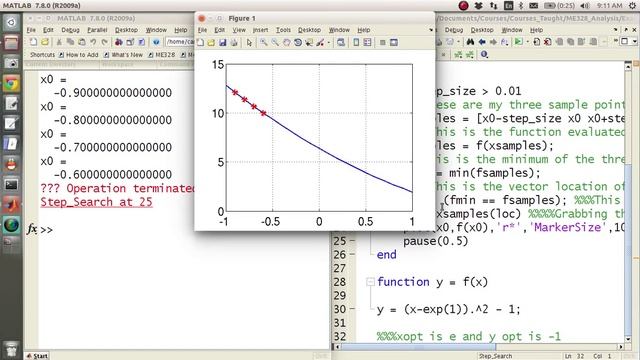Click the What's New shortcut
The height and width of the screenshot is (360, 640).
point(123,55)
